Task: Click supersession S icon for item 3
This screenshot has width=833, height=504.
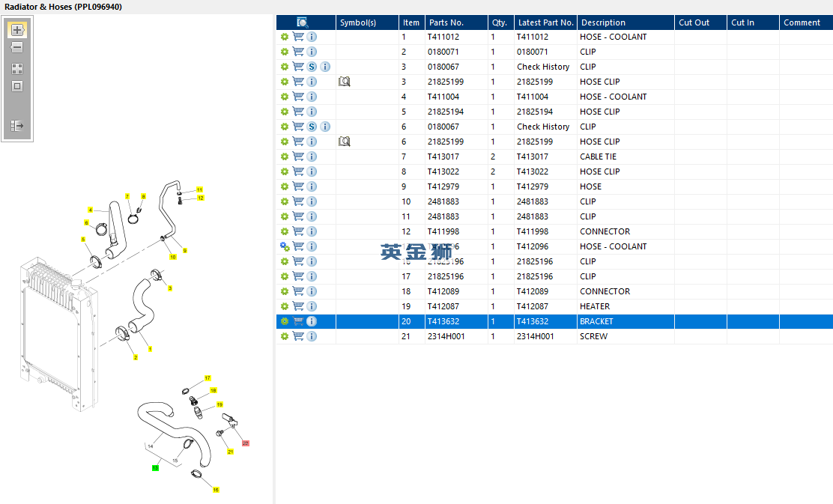Action: pyautogui.click(x=312, y=67)
